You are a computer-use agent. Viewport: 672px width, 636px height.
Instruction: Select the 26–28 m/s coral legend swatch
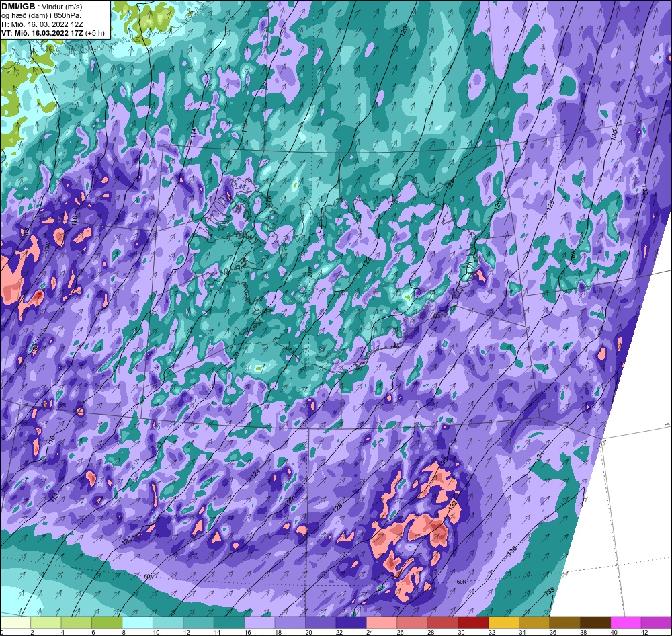(x=413, y=623)
